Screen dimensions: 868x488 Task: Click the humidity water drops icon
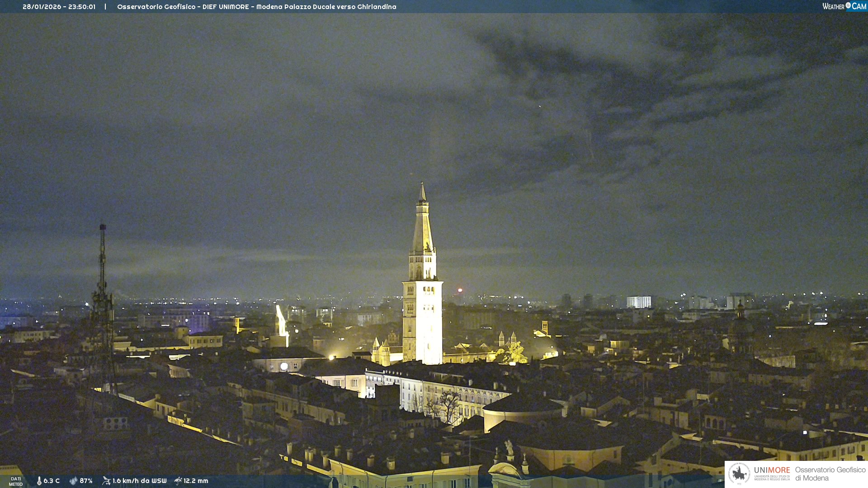(73, 481)
